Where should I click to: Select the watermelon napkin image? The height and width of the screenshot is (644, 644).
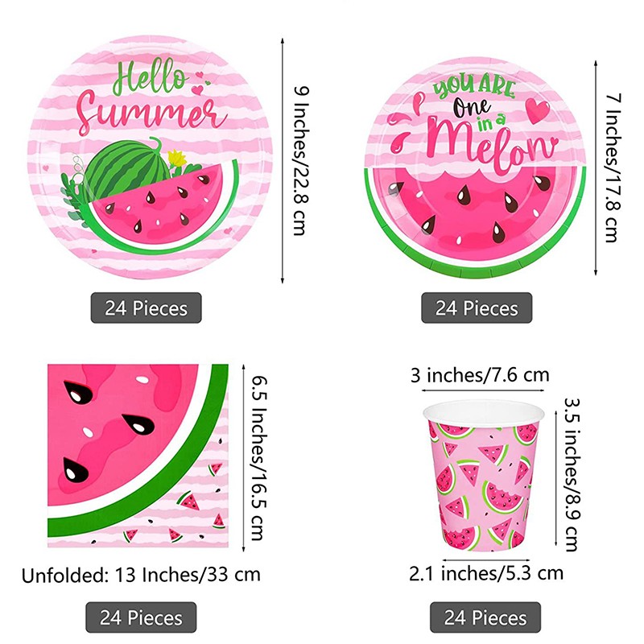coord(138,456)
